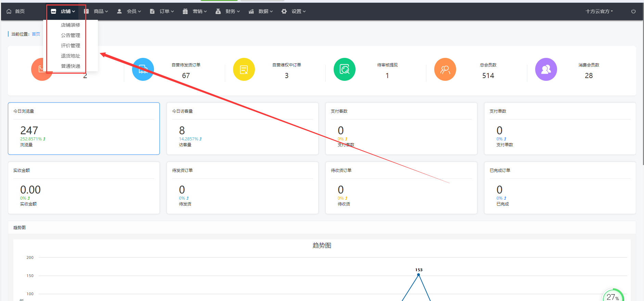
Task: Click the 252.8571% growth figure
Action: 31,139
